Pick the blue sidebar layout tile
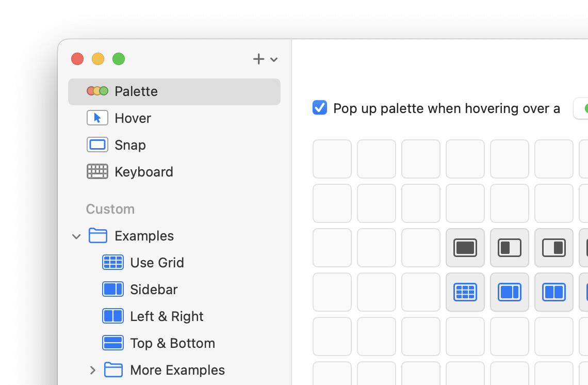Viewport: 588px width, 385px height. pyautogui.click(x=509, y=292)
